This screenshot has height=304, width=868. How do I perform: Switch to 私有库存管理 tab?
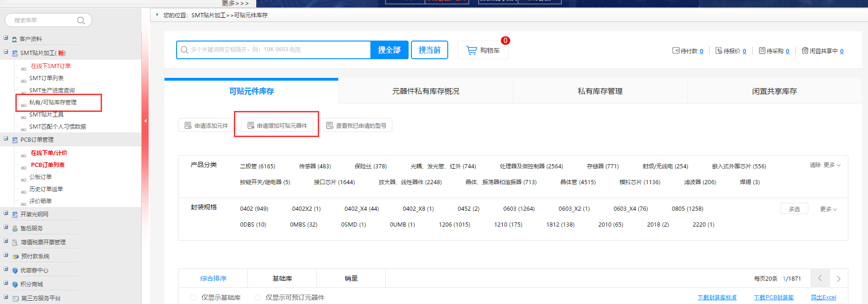point(600,91)
